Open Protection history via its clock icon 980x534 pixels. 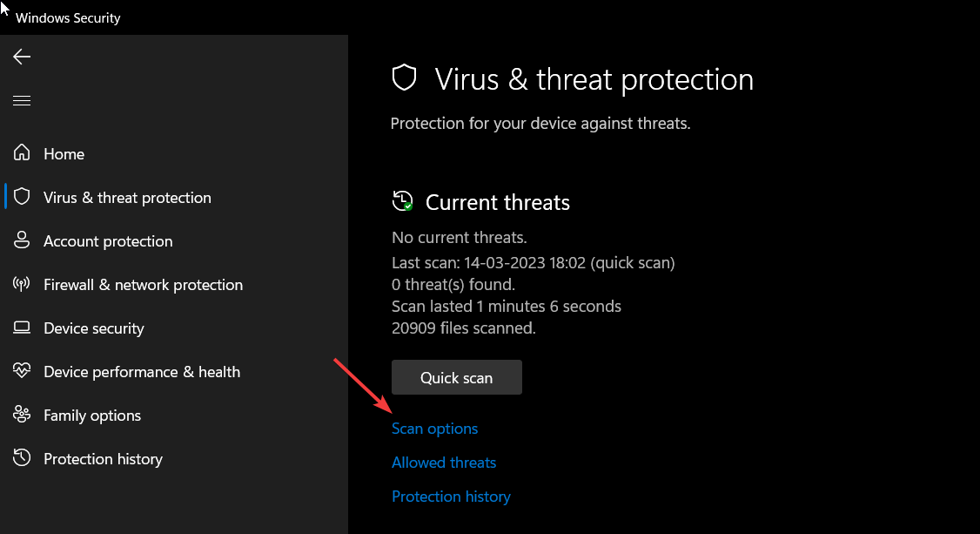tap(21, 458)
